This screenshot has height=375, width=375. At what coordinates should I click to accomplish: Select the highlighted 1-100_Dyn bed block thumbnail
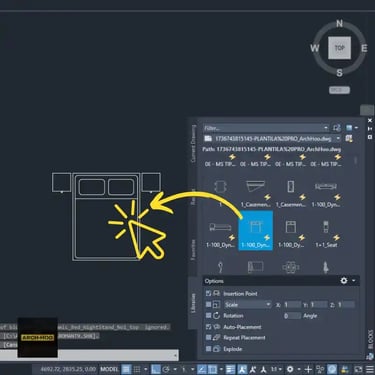point(256,230)
